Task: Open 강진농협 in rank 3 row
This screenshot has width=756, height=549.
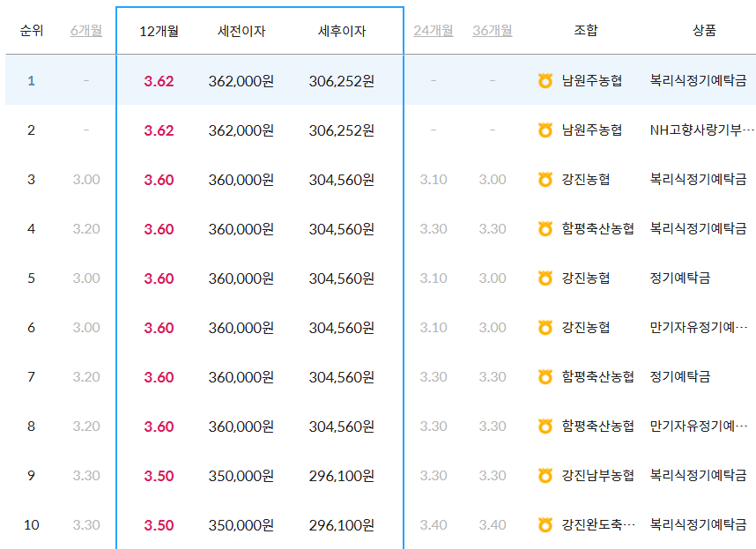Action: (x=586, y=179)
